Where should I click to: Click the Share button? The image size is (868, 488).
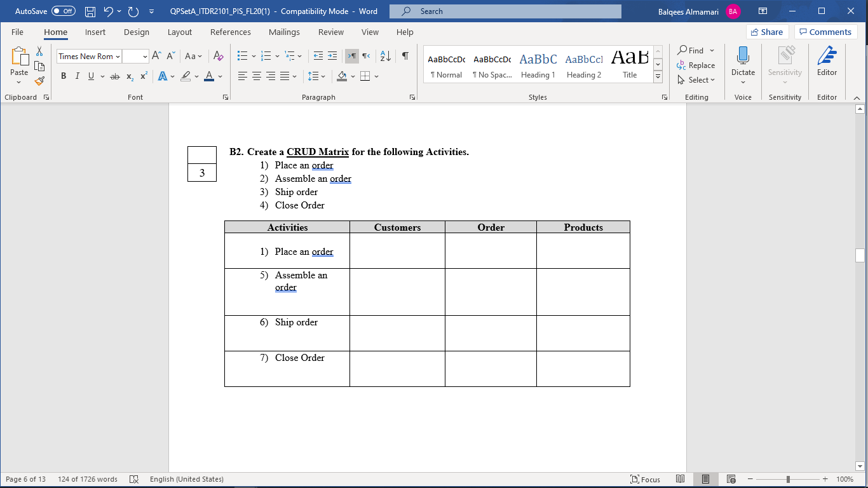[x=767, y=32]
